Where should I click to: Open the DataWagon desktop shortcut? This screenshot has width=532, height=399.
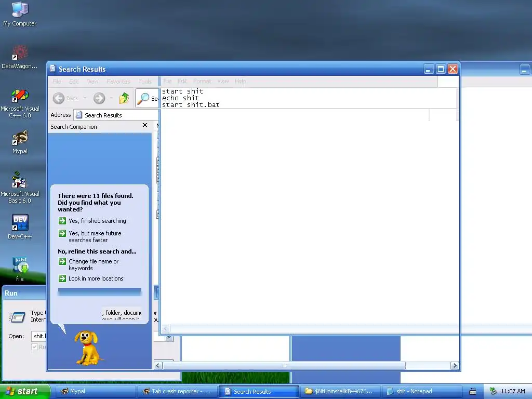(x=20, y=57)
